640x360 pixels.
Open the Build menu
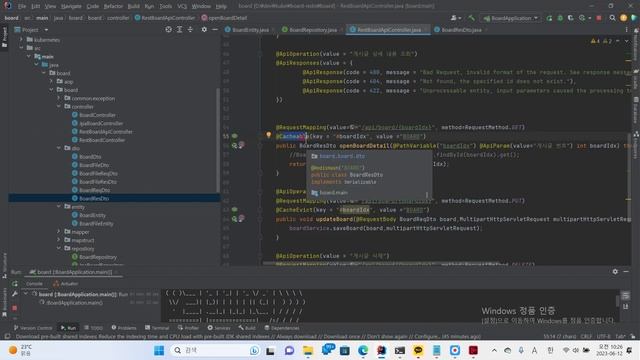click(x=133, y=7)
